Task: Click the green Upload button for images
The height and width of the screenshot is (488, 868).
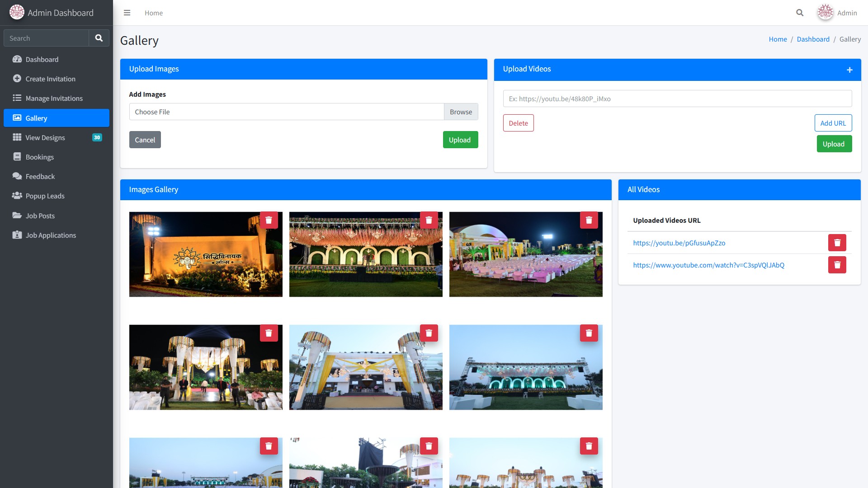Action: (460, 140)
